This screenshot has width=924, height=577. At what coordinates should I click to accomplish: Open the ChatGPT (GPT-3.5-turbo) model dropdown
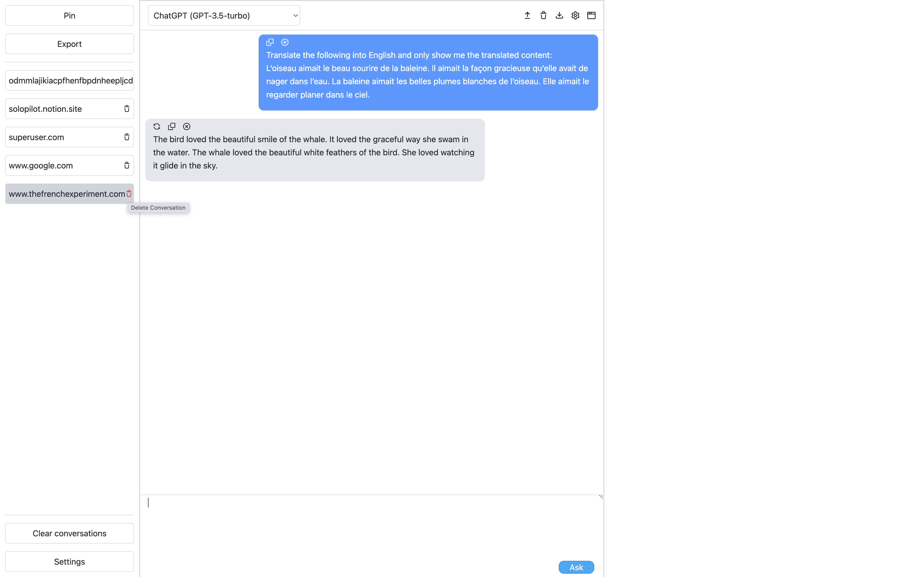[224, 16]
